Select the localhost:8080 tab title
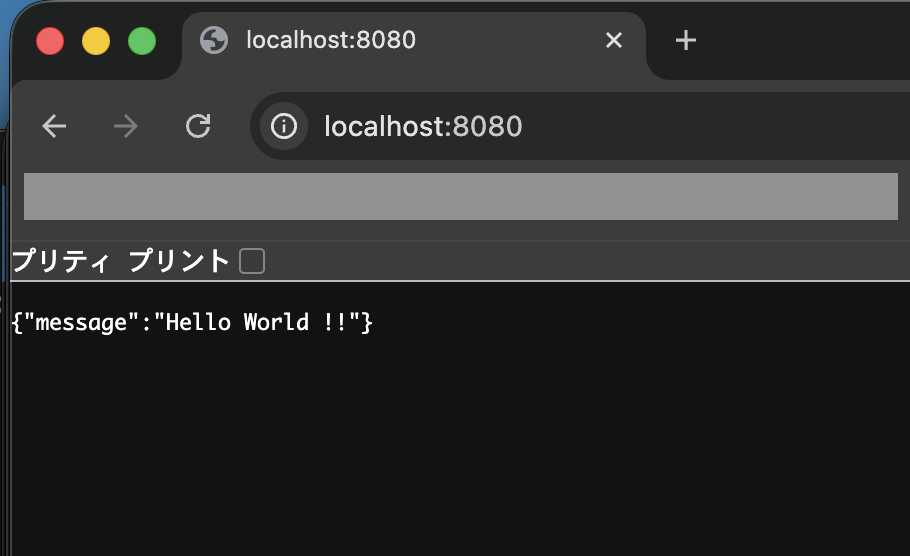 click(331, 40)
